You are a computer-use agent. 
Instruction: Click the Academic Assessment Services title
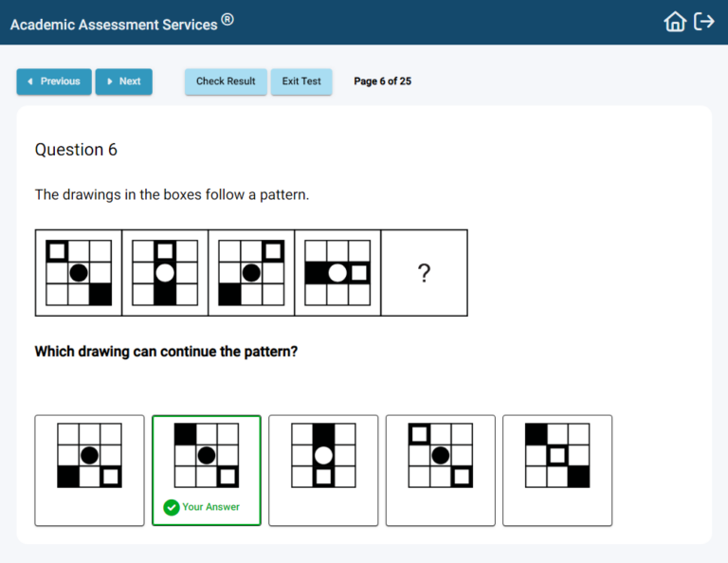click(114, 24)
